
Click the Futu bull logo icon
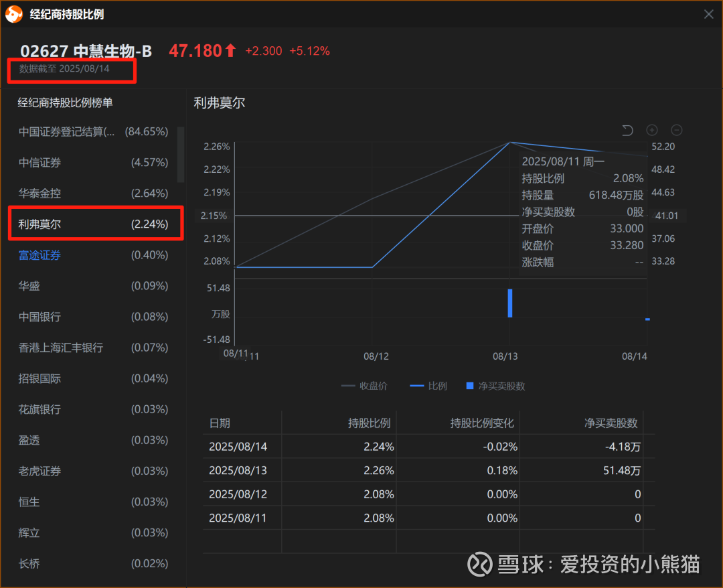(x=14, y=14)
